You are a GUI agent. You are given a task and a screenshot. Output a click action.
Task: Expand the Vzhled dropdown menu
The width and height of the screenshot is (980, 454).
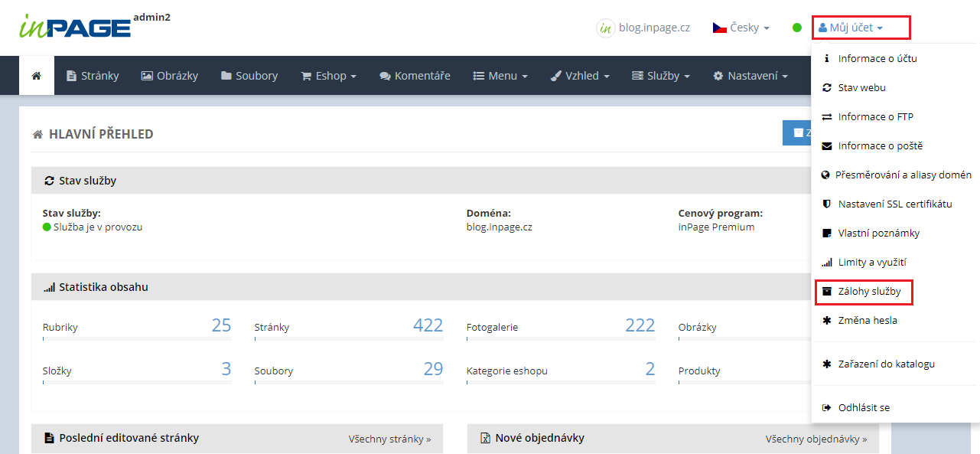coord(580,76)
